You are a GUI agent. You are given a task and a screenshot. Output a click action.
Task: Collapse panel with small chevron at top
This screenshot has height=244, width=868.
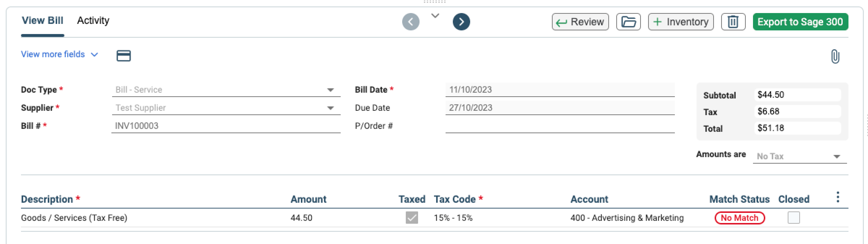point(435,16)
